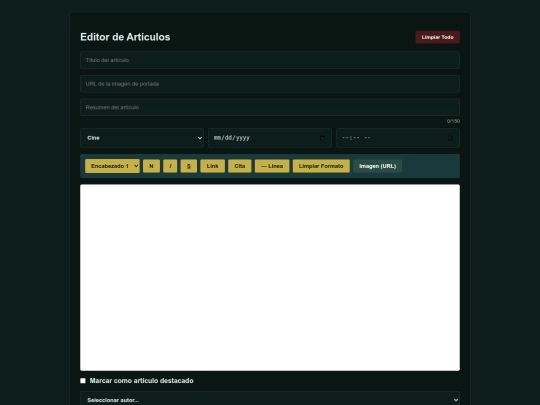Image resolution: width=540 pixels, height=405 pixels.
Task: Open the Seleccionar autor dropdown
Action: click(x=270, y=399)
